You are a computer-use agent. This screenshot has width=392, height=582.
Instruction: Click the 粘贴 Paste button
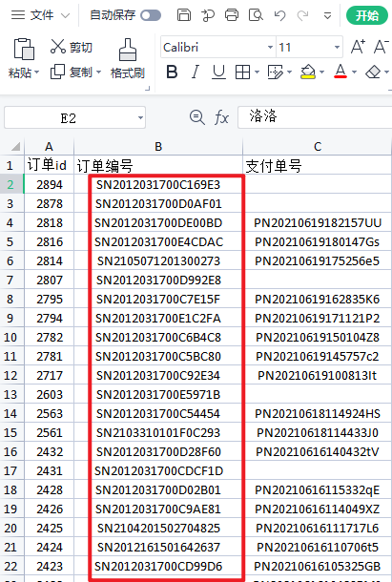click(24, 58)
